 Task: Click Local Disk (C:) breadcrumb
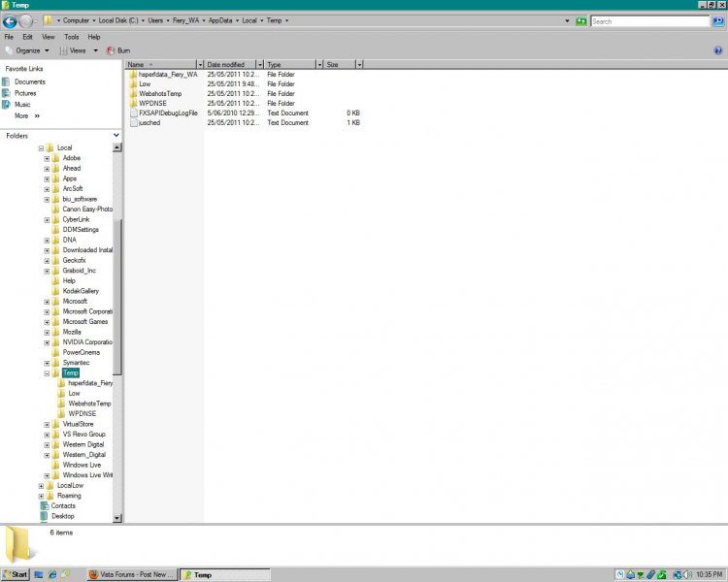pyautogui.click(x=118, y=20)
